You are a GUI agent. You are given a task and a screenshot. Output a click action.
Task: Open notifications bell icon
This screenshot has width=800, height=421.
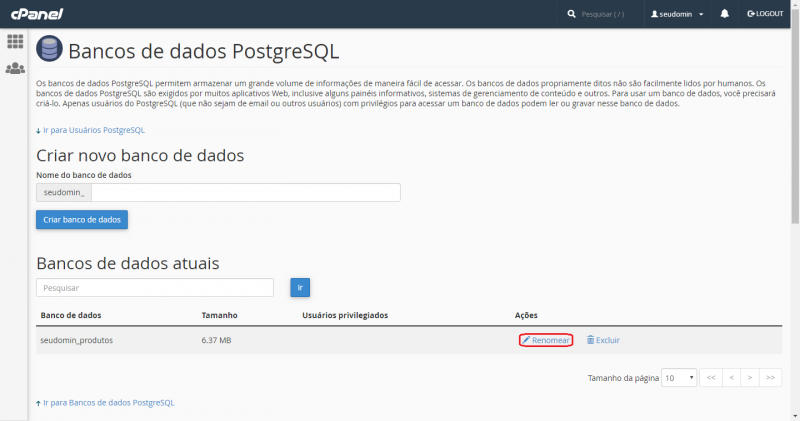[x=724, y=14]
